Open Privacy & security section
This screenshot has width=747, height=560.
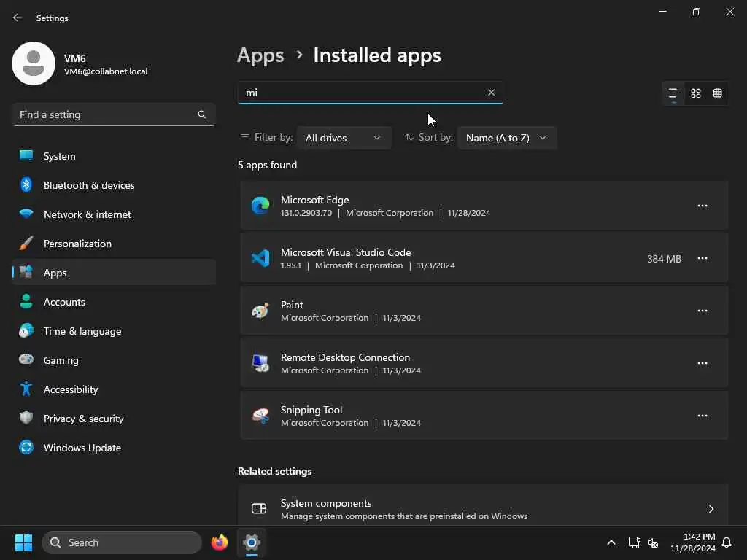[x=83, y=419]
